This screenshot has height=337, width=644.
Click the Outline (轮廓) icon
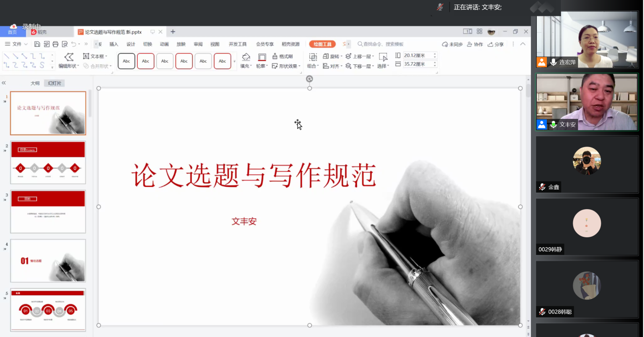coord(262,57)
